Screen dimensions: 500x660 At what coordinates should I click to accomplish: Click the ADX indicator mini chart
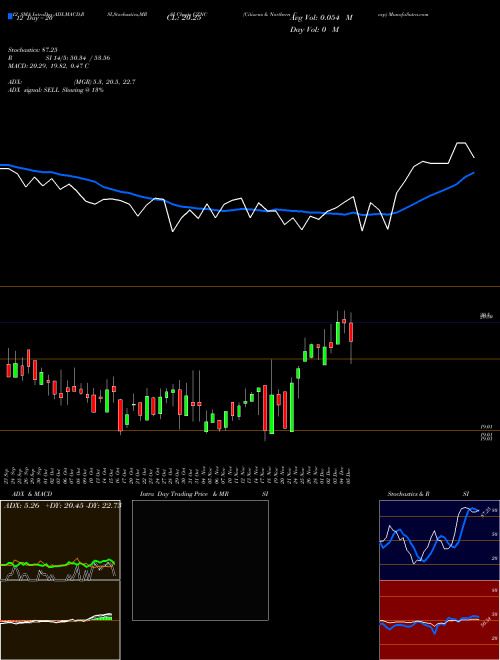pos(60,540)
